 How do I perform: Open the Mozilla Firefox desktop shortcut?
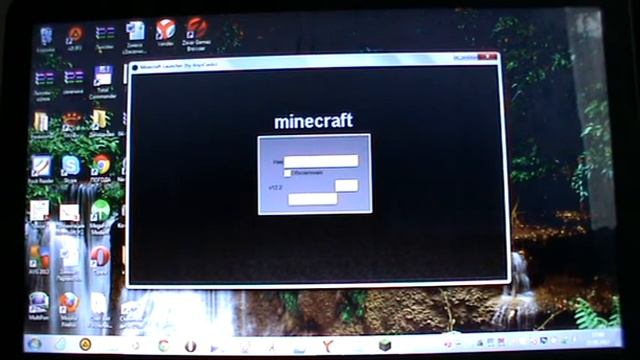tap(69, 309)
